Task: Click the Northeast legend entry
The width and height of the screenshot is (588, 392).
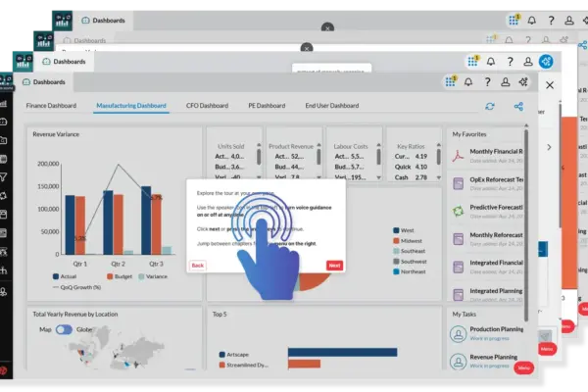Action: click(x=410, y=271)
